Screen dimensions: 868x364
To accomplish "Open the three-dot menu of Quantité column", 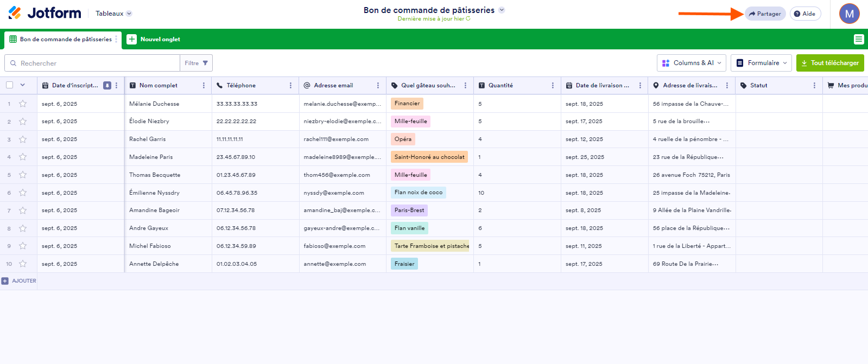I will [553, 85].
